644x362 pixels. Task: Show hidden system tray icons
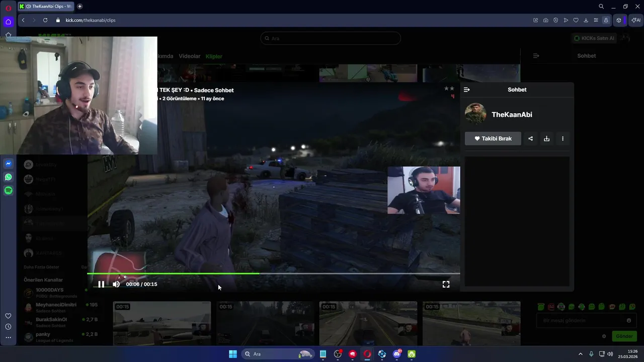(580, 354)
